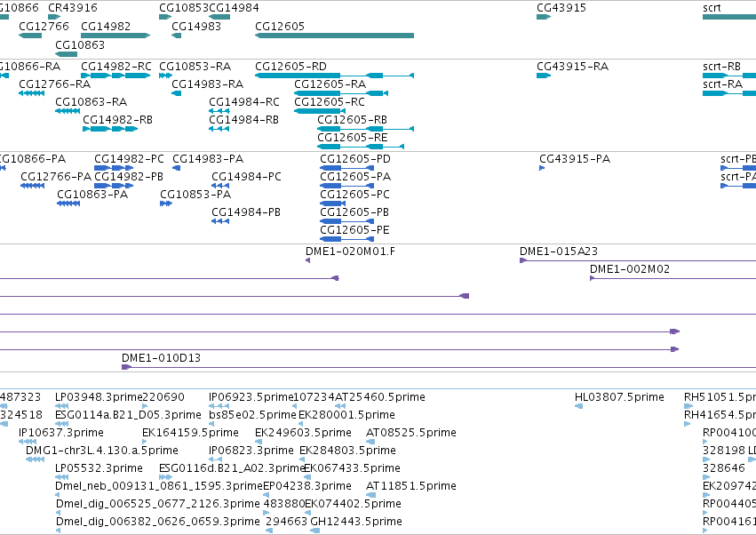The height and width of the screenshot is (535, 756).
Task: Open protein CG43915-PA
Action: point(575,159)
